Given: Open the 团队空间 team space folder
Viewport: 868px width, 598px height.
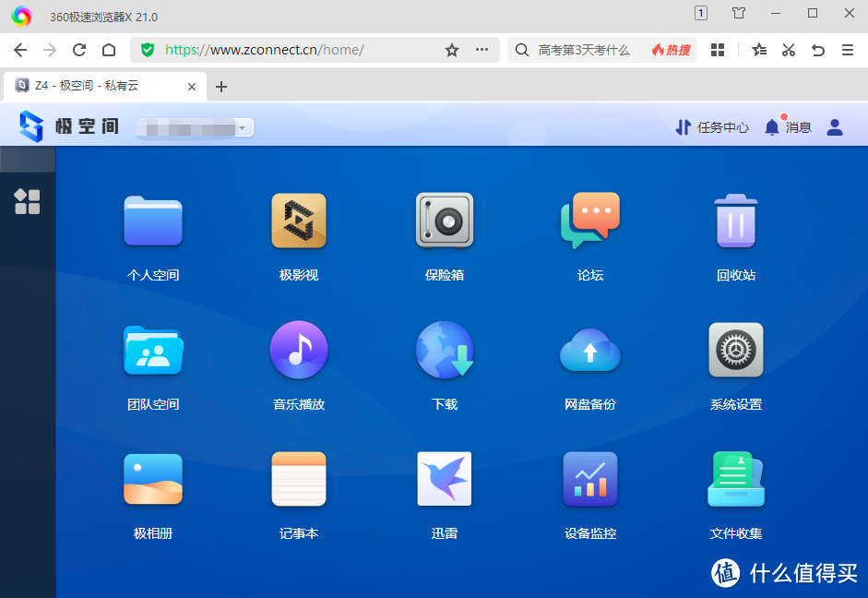Looking at the screenshot, I should pyautogui.click(x=153, y=351).
